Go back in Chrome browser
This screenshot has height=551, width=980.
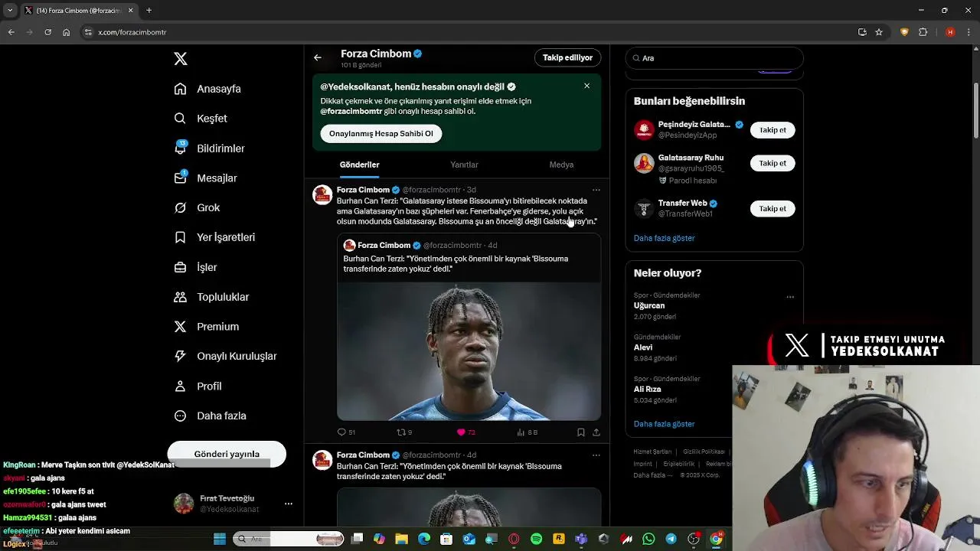click(x=11, y=32)
